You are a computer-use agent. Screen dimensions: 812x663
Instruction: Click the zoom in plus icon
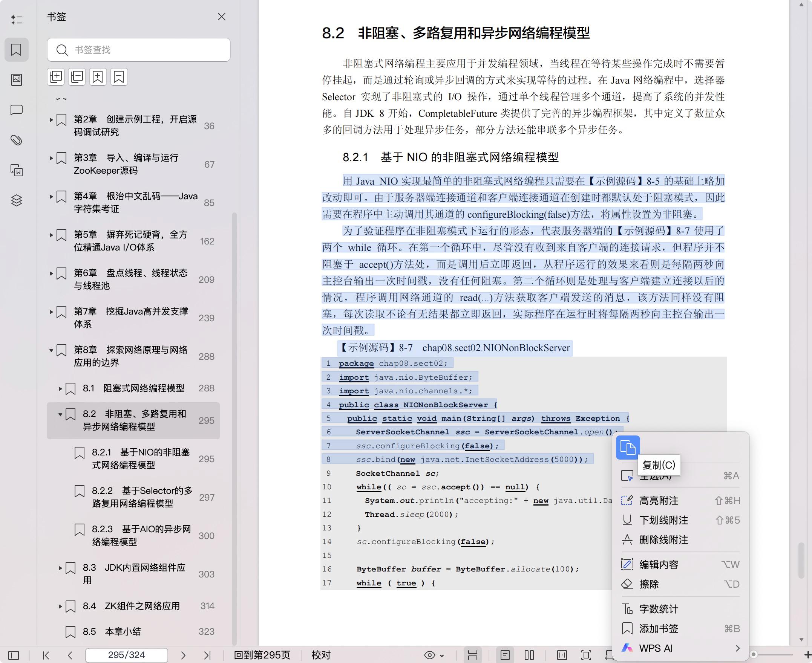tap(807, 655)
